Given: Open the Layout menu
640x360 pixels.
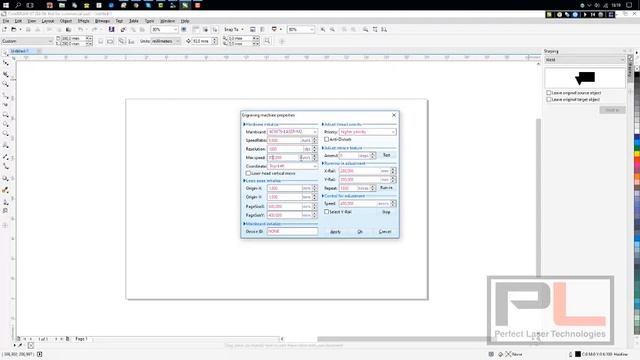Looking at the screenshot, I should pos(48,21).
